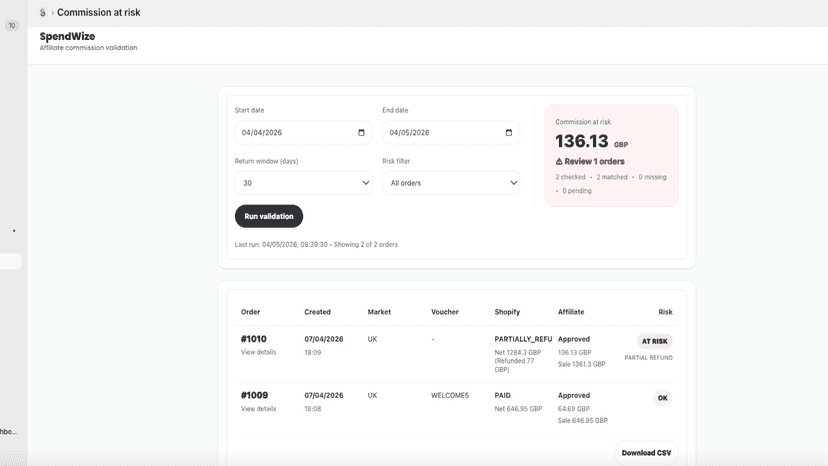Screen dimensions: 828x466
Task: Select the Affiliate column header
Action: click(x=571, y=312)
